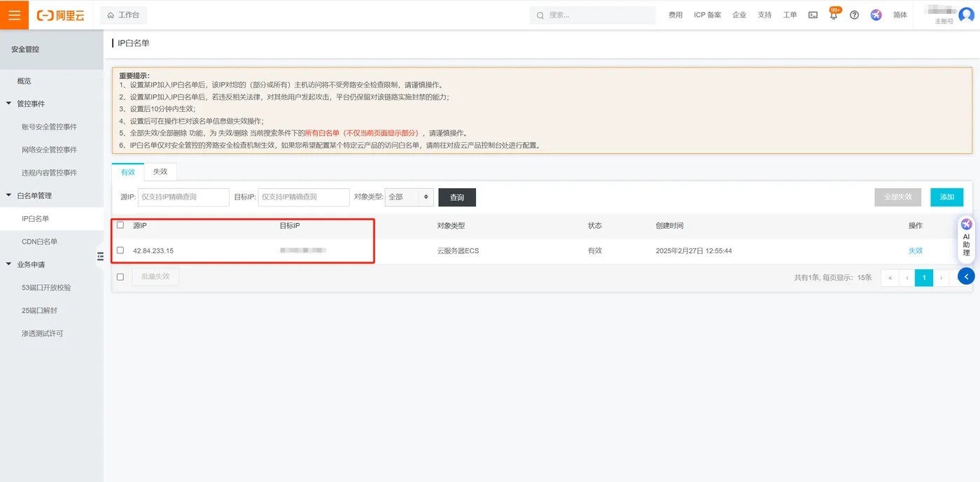Click the 添加 button
The height and width of the screenshot is (482, 980).
coord(947,197)
